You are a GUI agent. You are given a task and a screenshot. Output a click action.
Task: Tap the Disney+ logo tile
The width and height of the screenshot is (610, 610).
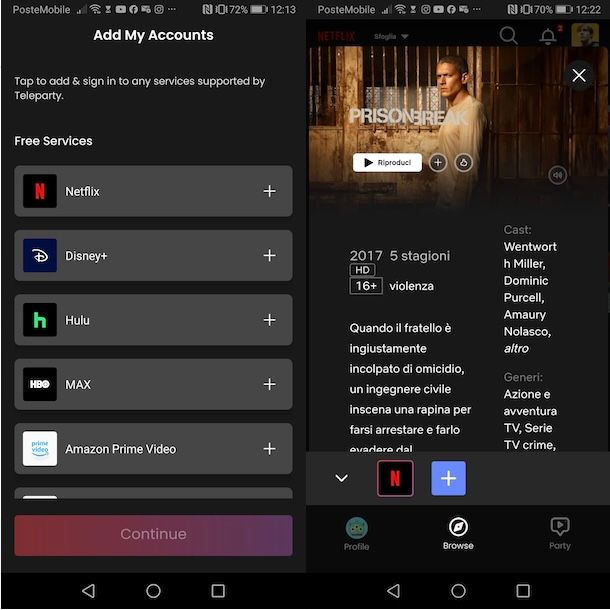40,255
